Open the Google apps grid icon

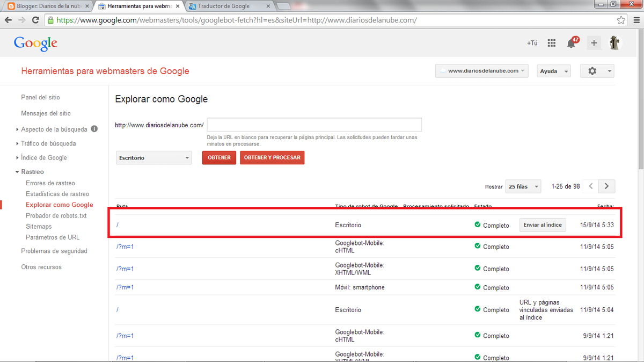pyautogui.click(x=551, y=44)
